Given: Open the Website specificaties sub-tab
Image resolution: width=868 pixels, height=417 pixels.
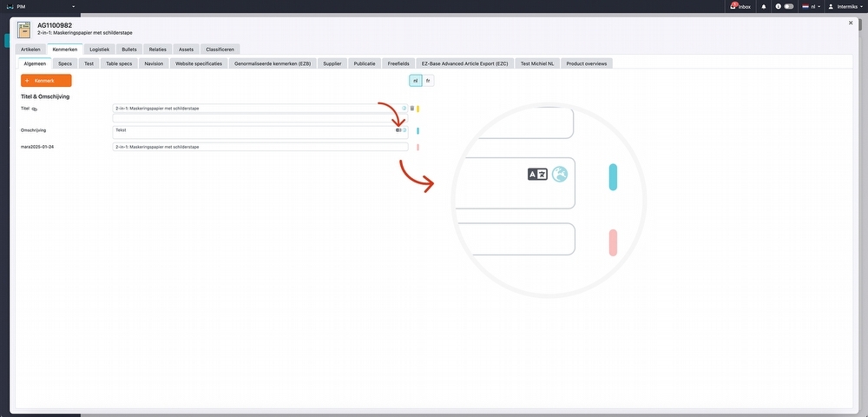Looking at the screenshot, I should (x=199, y=63).
